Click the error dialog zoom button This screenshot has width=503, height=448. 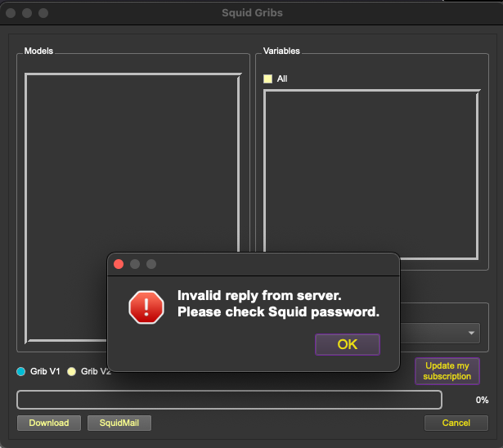[x=151, y=264]
